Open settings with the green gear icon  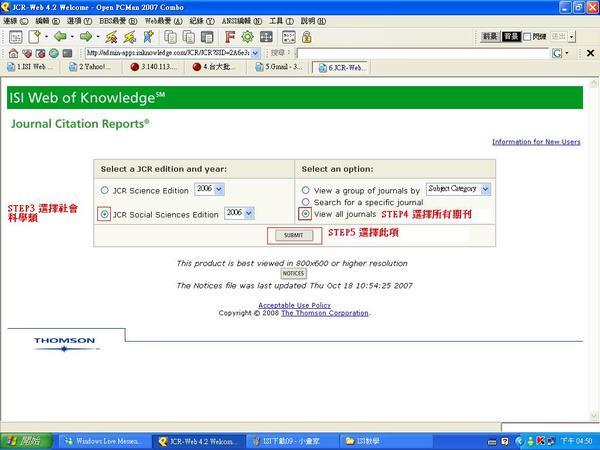click(248, 37)
